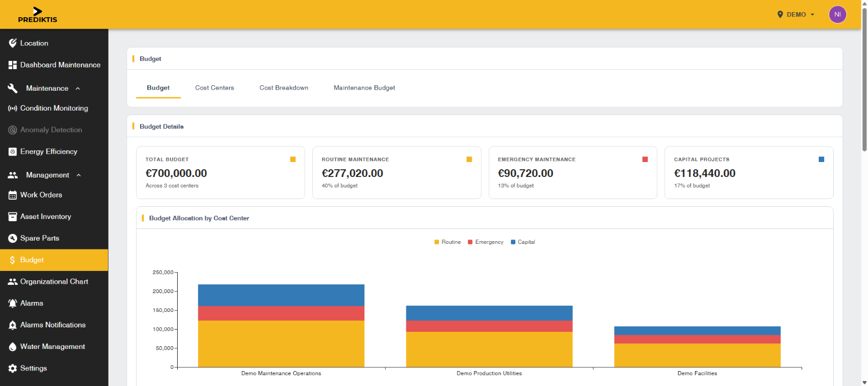This screenshot has width=868, height=386.
Task: Click the Maintenance wrench icon
Action: coord(13,88)
